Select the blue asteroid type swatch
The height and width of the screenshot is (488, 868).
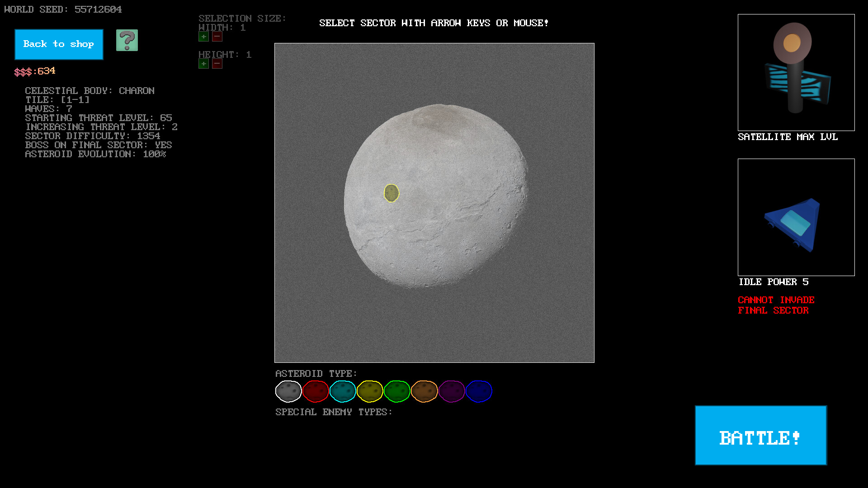click(x=478, y=391)
